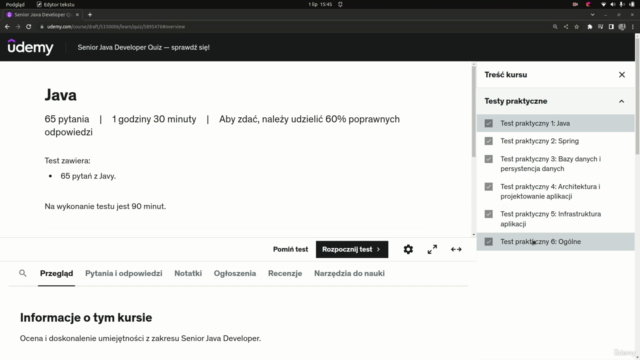The image size is (640, 360).
Task: Open the browser extensions puzzle icon
Action: tap(590, 27)
